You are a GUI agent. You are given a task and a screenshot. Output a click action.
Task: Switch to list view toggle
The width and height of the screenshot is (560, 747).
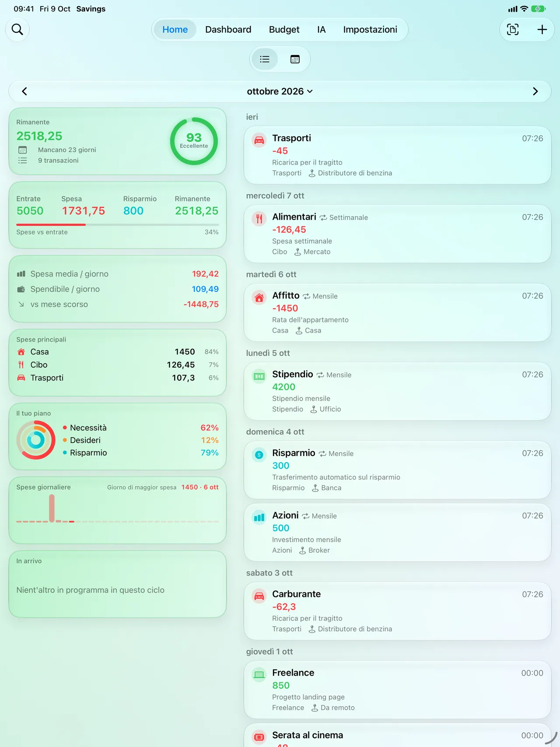[x=265, y=59]
